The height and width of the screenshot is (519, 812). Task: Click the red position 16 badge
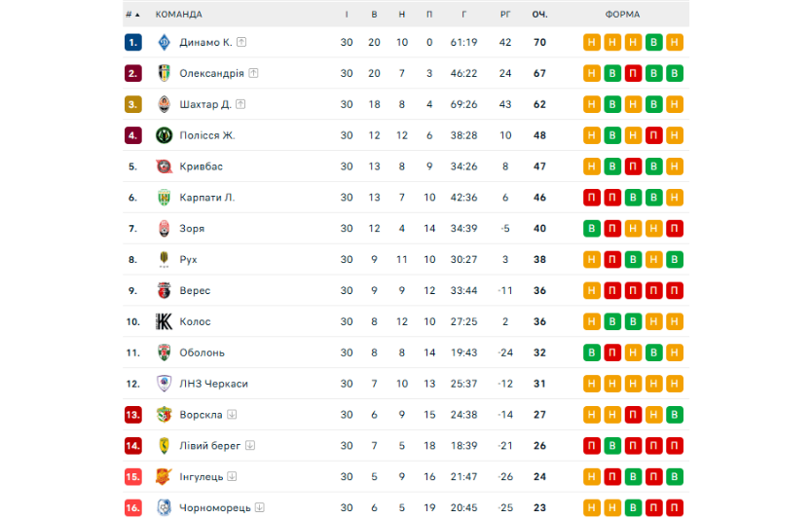[133, 507]
